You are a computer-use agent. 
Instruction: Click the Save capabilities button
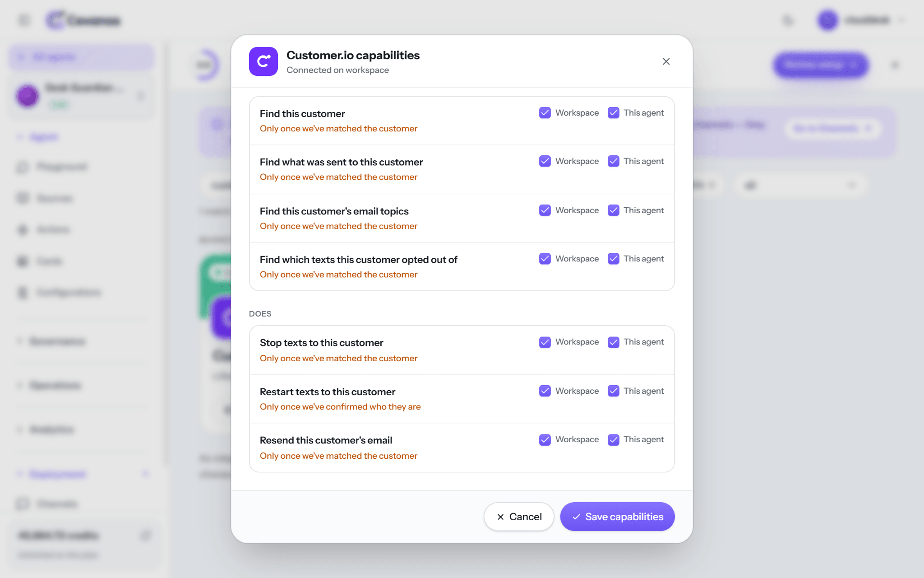(617, 517)
